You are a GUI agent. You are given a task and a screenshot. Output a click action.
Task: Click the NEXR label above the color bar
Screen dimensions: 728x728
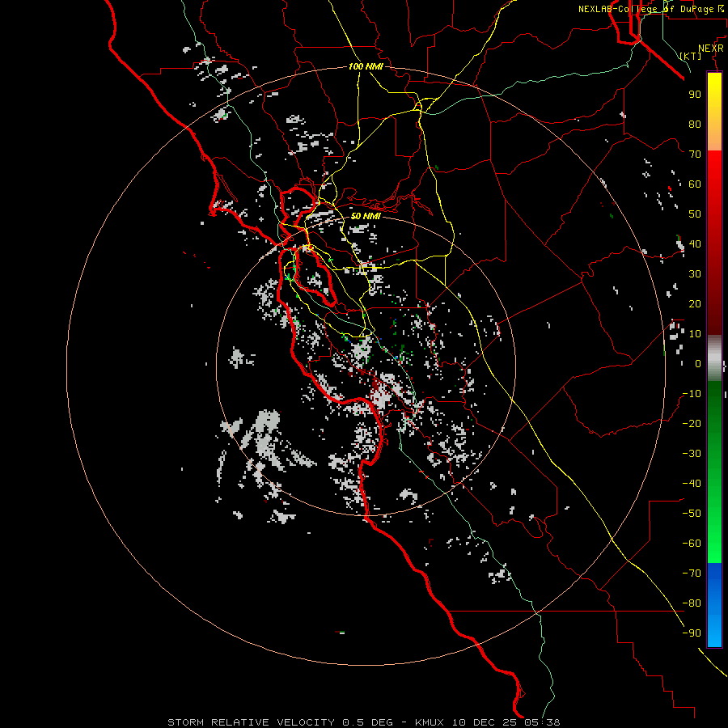click(x=710, y=49)
